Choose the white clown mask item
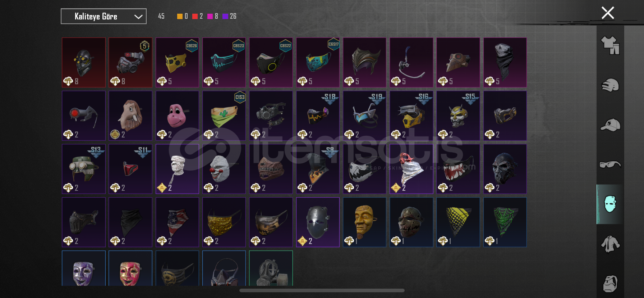This screenshot has height=298, width=644. click(x=224, y=169)
